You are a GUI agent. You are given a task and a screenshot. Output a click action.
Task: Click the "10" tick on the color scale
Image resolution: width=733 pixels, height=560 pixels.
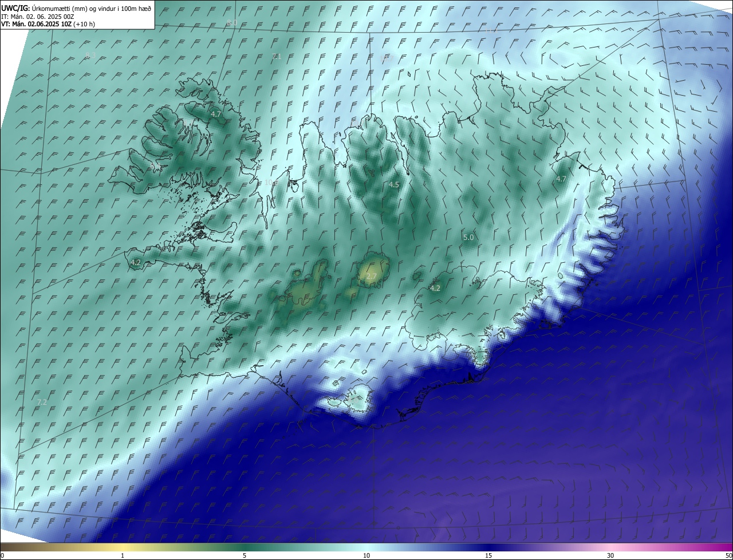(x=366, y=555)
